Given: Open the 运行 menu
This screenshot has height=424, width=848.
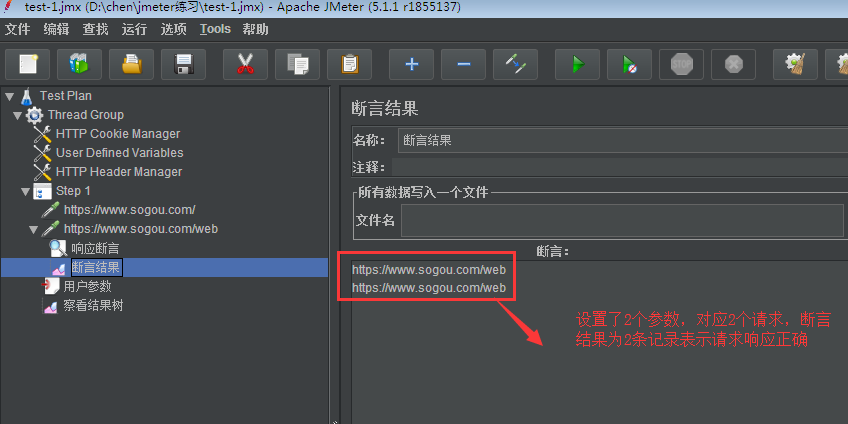Looking at the screenshot, I should point(134,29).
